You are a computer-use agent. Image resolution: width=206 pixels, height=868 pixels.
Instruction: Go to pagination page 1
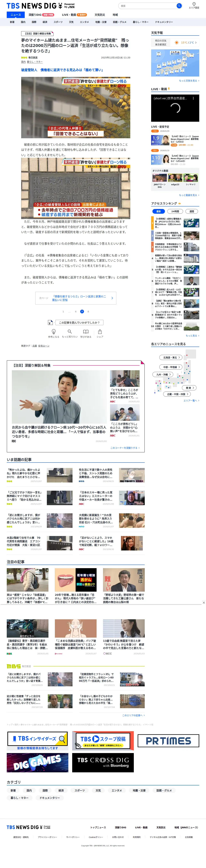63,312
